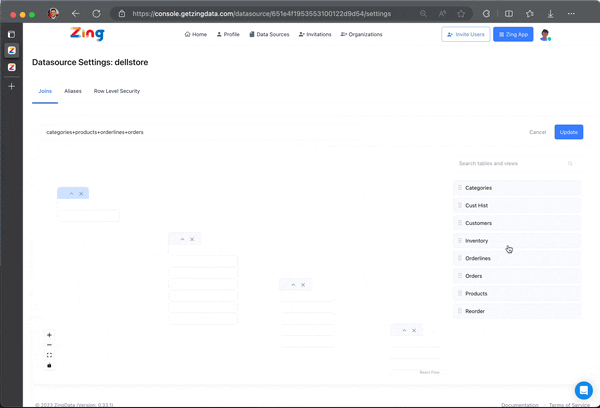Click Cancel for the join edit
Screen dimensions: 600x408
[538, 132]
